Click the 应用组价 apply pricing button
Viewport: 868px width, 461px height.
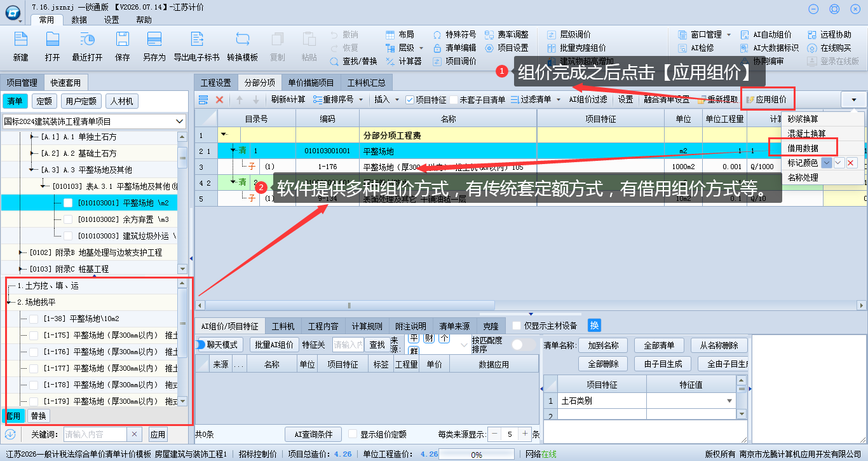click(767, 100)
